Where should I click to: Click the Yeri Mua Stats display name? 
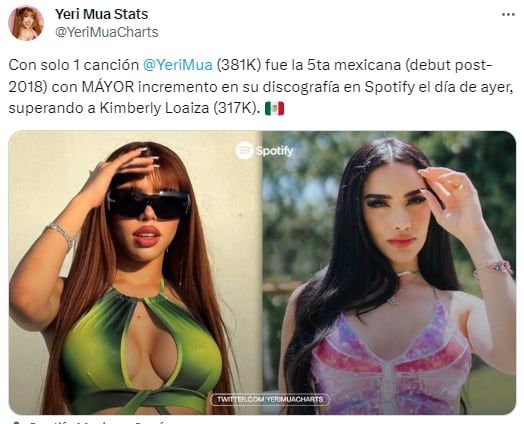102,14
